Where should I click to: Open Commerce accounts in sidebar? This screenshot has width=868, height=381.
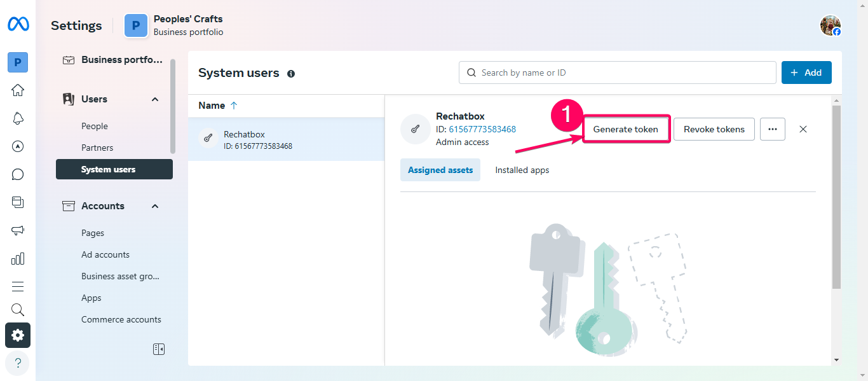tap(121, 319)
